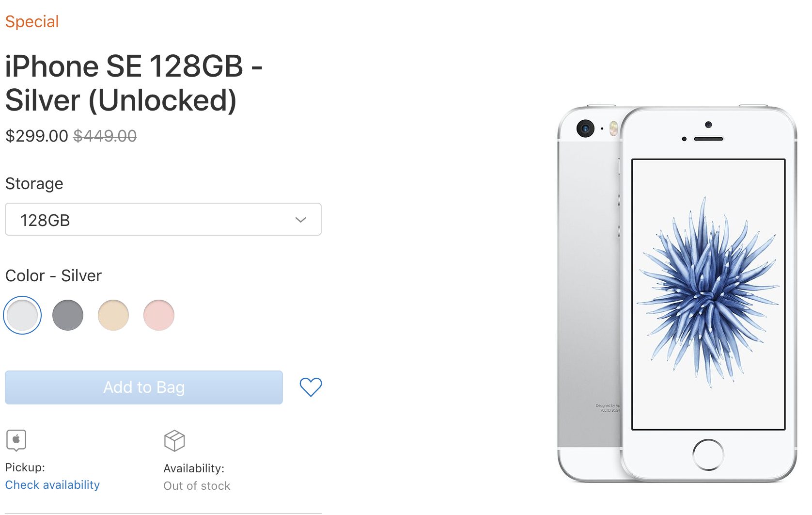Viewport: 812px width, 515px height.
Task: Click the Out of stock status text
Action: [197, 486]
